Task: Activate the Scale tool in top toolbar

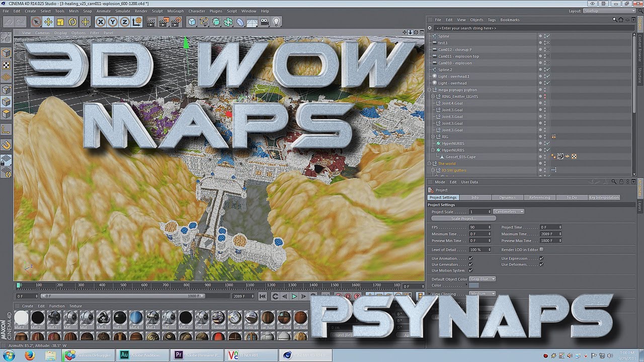Action: pos(60,22)
